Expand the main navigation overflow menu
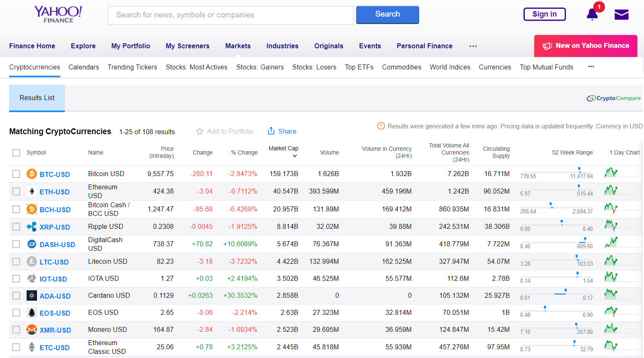The width and height of the screenshot is (644, 358). coord(473,46)
